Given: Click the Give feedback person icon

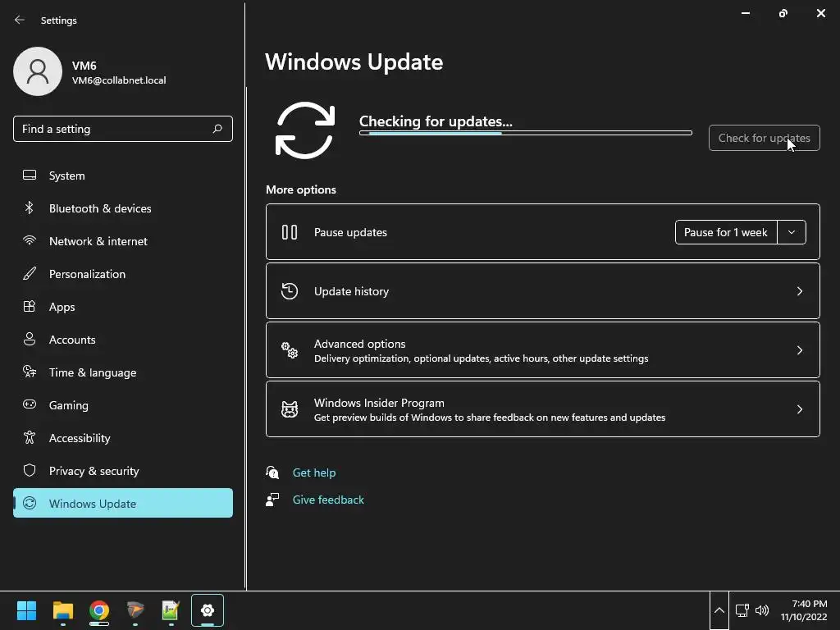Looking at the screenshot, I should (x=272, y=500).
